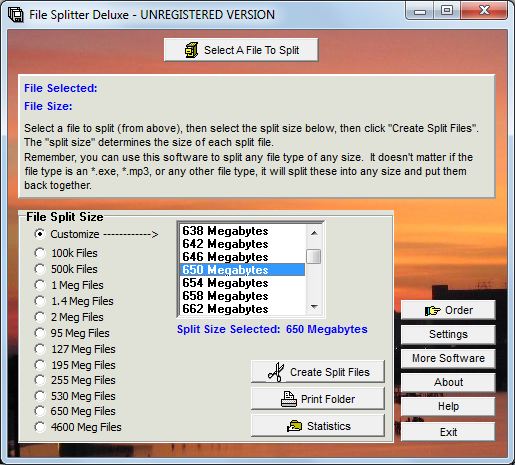This screenshot has width=515, height=465.
Task: Click the File Selected label
Action: (x=61, y=88)
